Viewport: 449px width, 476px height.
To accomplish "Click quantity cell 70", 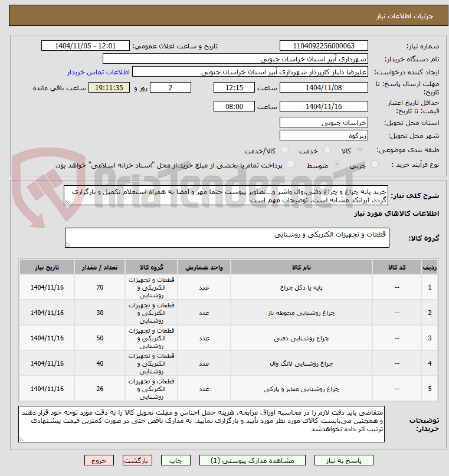I will [x=100, y=287].
